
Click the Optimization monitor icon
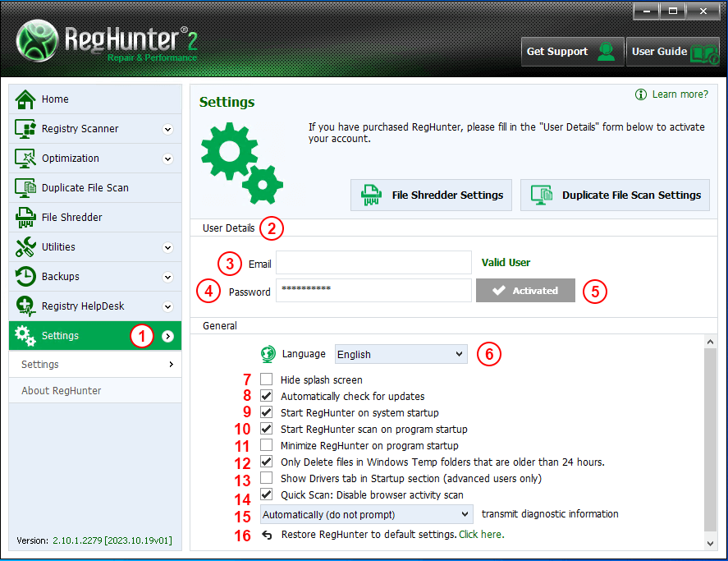[26, 159]
